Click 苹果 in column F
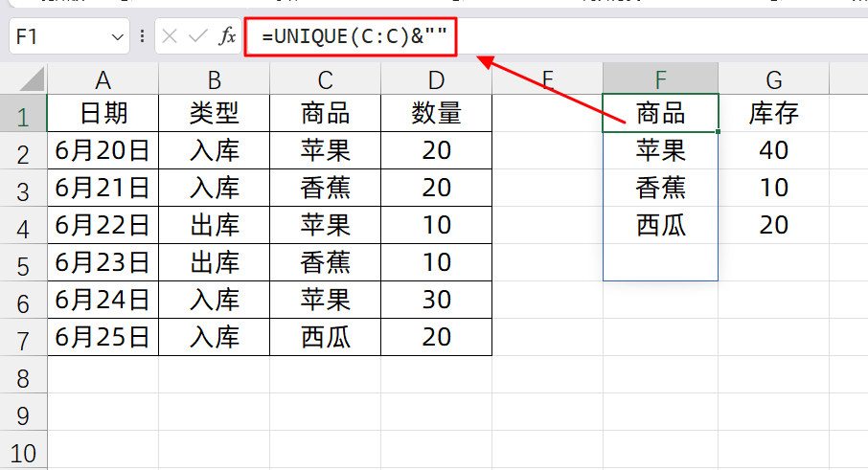The width and height of the screenshot is (868, 470). [x=660, y=150]
